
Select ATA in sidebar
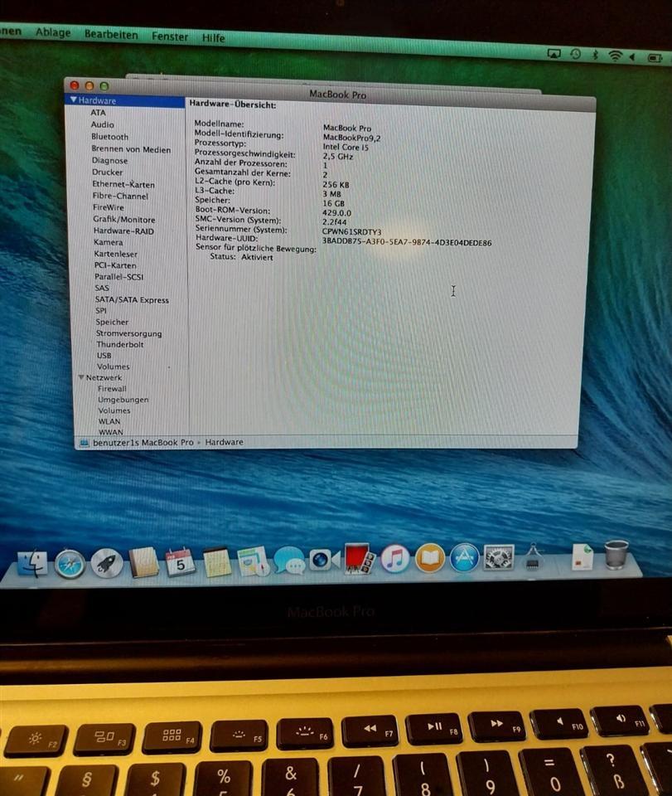point(98,113)
